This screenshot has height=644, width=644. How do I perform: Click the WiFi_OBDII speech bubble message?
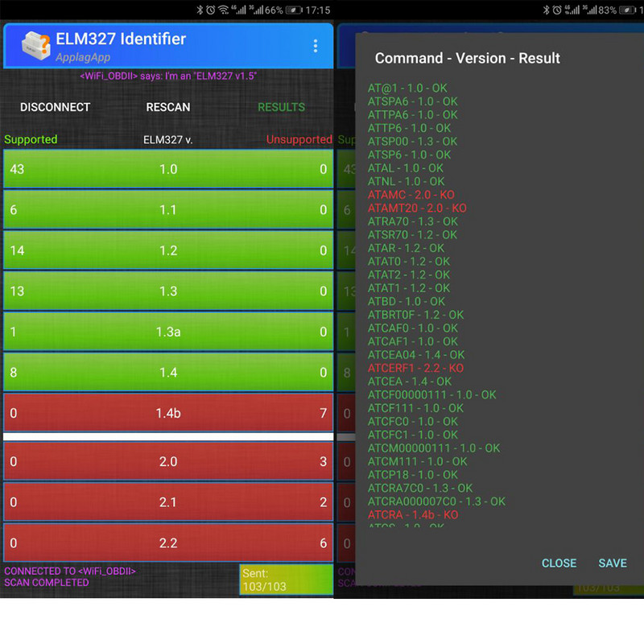pyautogui.click(x=169, y=75)
